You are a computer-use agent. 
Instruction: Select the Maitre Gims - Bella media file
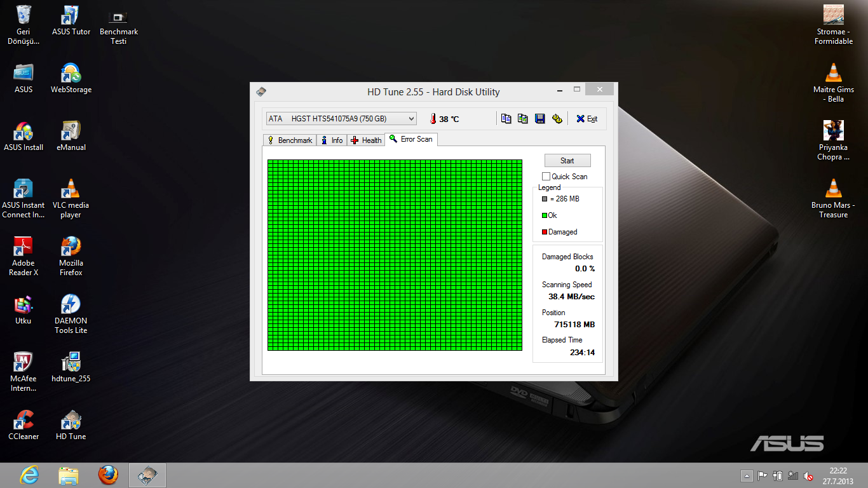point(834,83)
